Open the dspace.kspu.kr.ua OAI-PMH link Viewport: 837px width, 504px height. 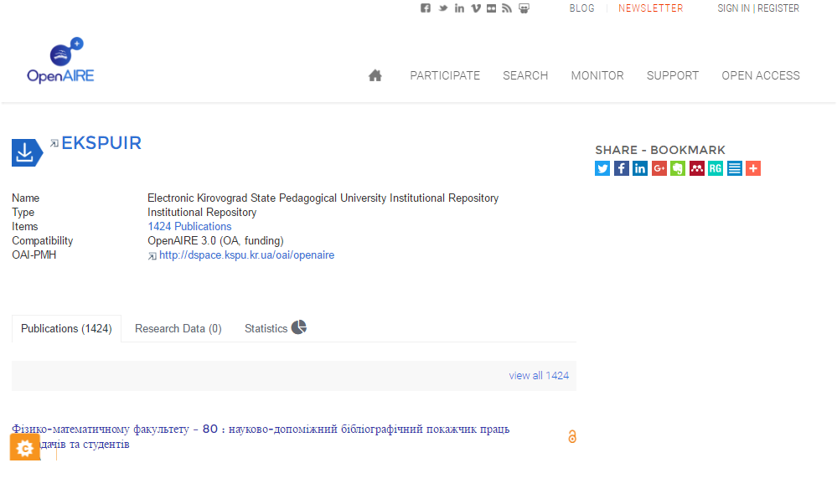pyautogui.click(x=246, y=255)
